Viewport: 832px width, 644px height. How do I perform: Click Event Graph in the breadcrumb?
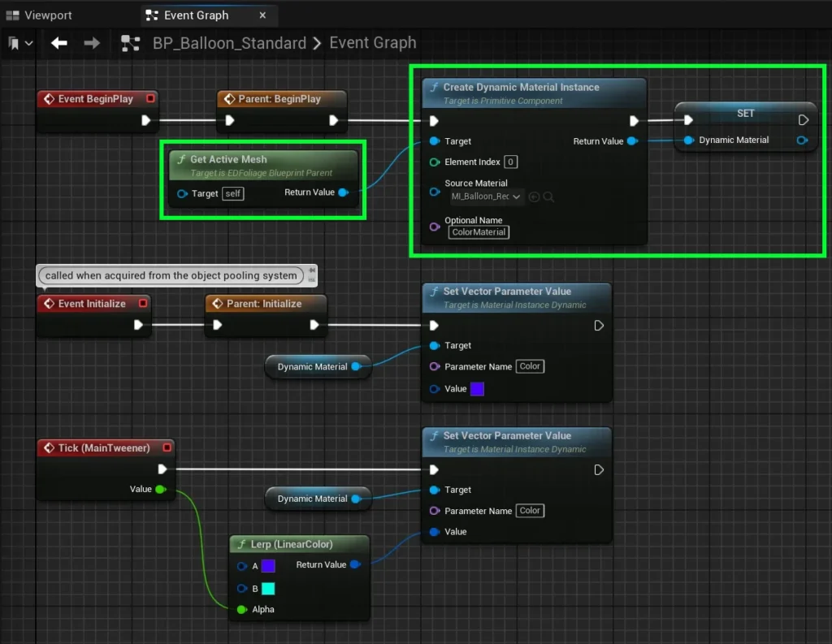[372, 43]
